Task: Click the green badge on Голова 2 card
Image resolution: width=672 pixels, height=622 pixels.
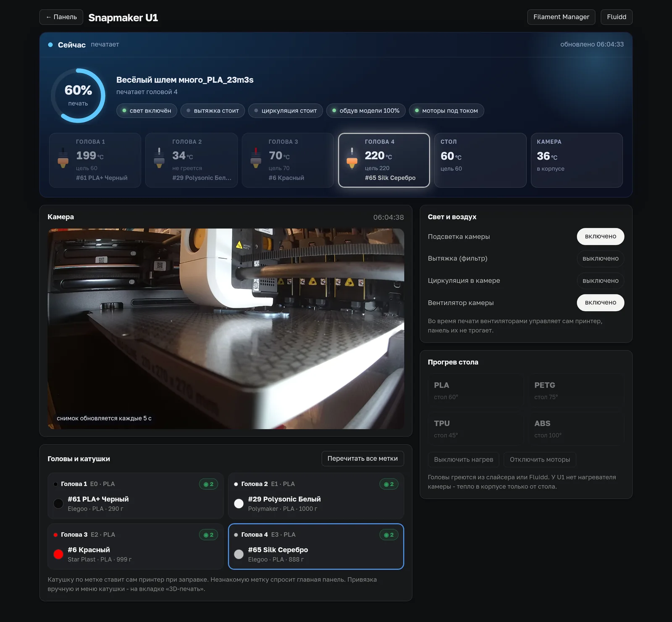Action: 389,484
